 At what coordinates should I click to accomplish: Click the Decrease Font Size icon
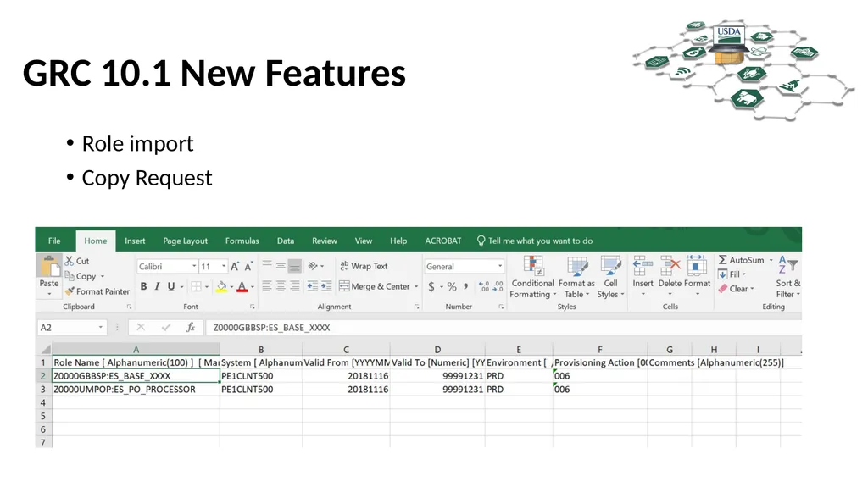248,266
